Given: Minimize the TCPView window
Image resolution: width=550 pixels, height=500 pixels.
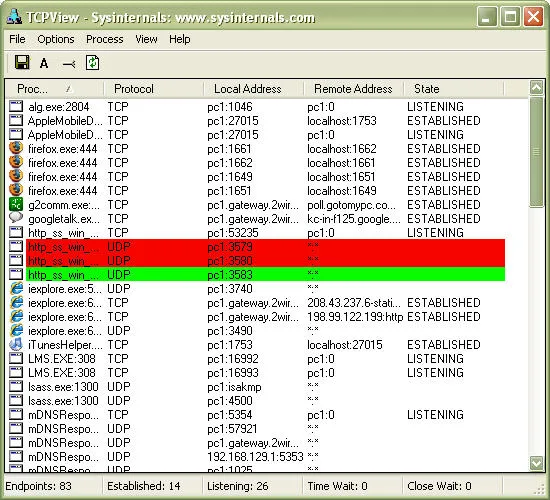Looking at the screenshot, I should [x=487, y=16].
